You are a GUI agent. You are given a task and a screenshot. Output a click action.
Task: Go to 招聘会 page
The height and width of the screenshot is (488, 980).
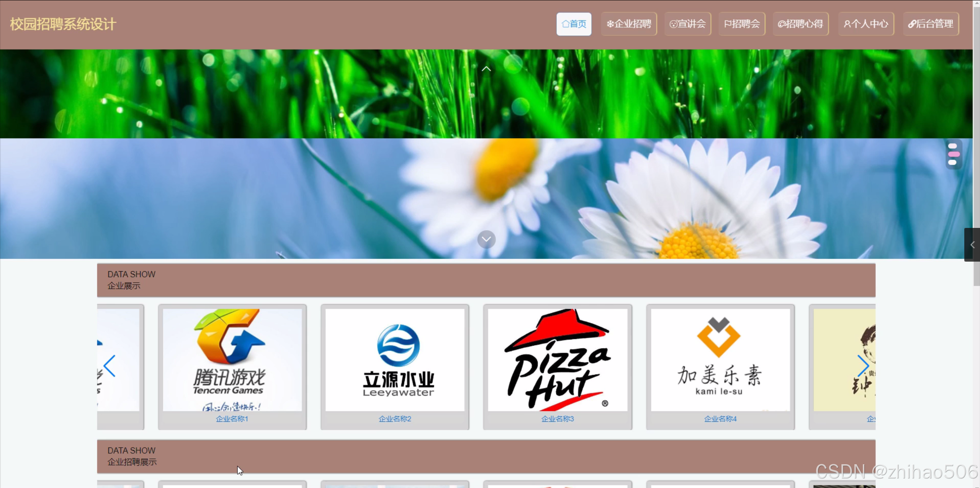pos(741,24)
